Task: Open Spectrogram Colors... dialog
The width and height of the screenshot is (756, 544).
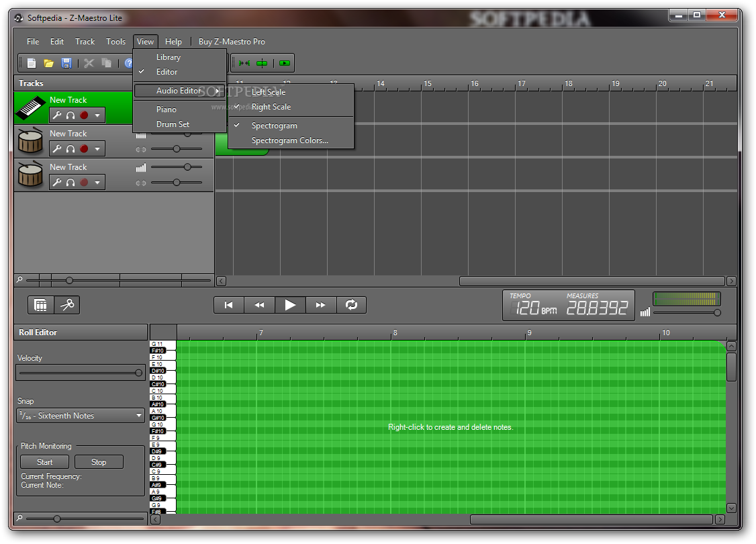Action: click(291, 140)
